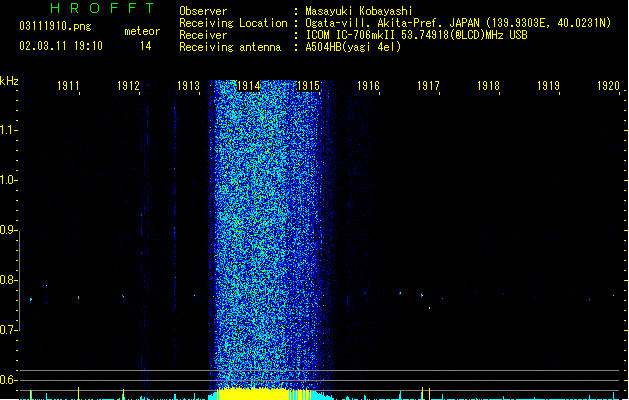The height and width of the screenshot is (400, 629).
Task: Click the 1920 time marker
Action: 608,86
